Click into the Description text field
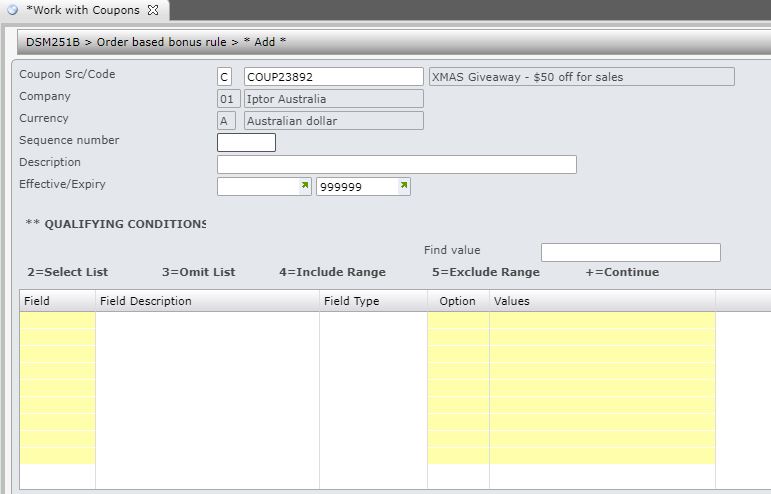 point(396,164)
